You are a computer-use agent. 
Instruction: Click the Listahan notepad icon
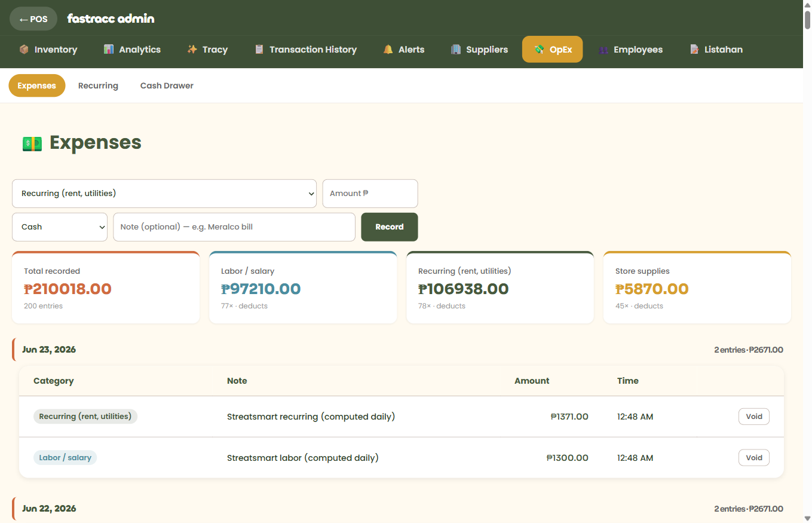coord(694,50)
